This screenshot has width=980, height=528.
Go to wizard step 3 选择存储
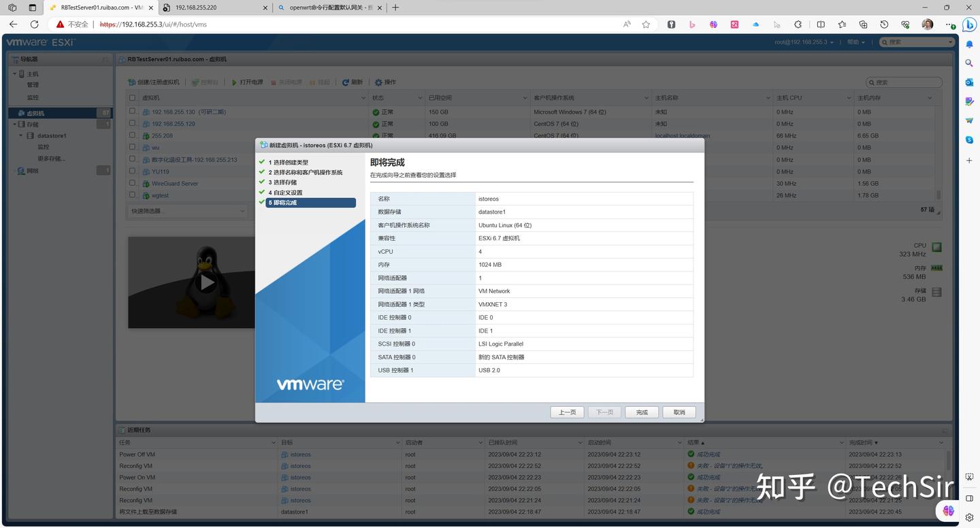click(282, 182)
